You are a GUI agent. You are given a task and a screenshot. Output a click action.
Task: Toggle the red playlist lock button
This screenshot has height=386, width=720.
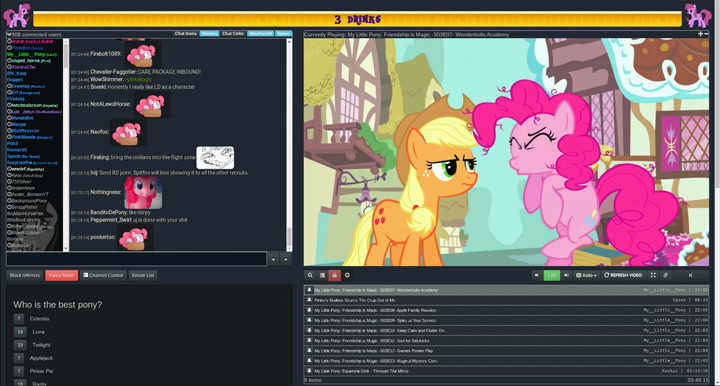334,275
